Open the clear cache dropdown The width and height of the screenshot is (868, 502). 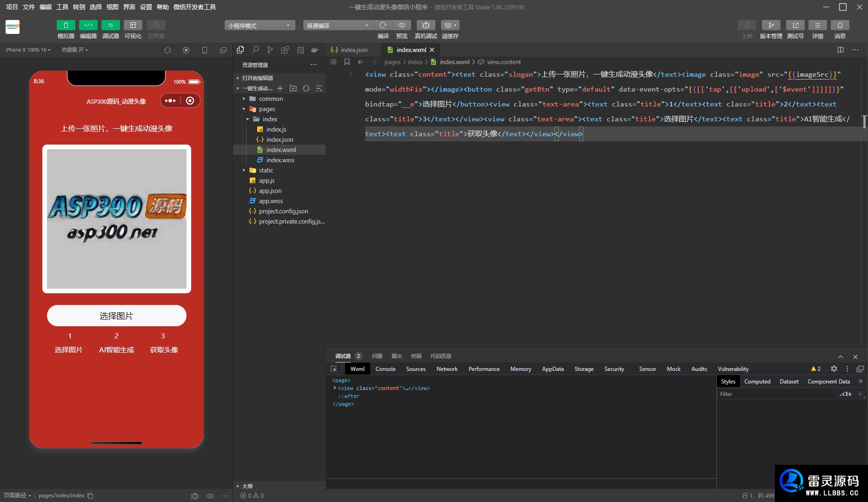[450, 25]
